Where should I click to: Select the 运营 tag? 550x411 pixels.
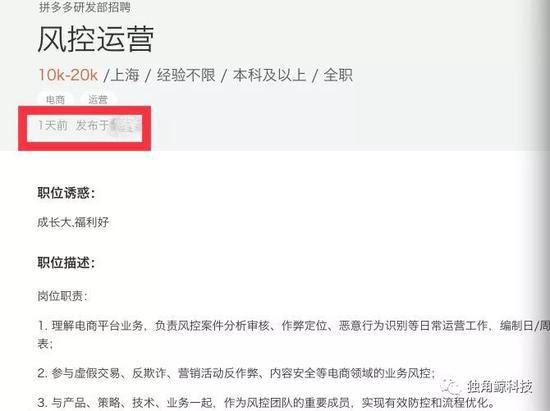click(98, 100)
